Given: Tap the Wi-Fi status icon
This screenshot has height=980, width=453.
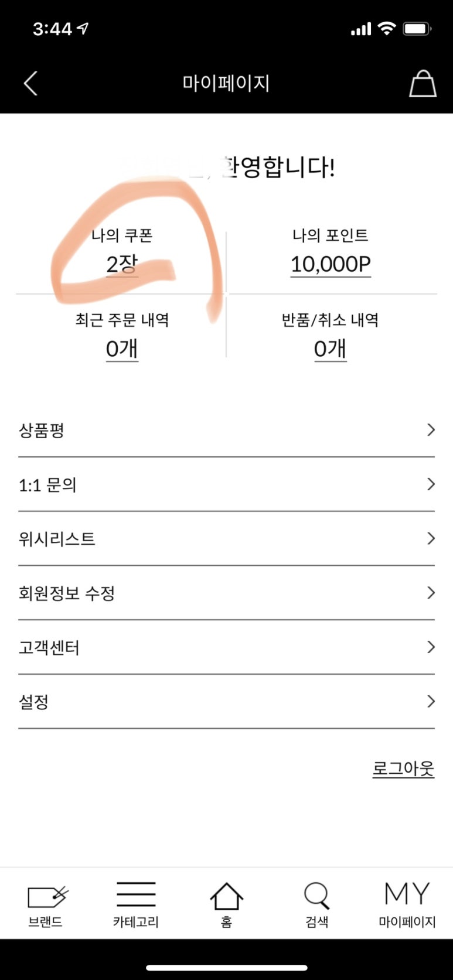Looking at the screenshot, I should [386, 29].
